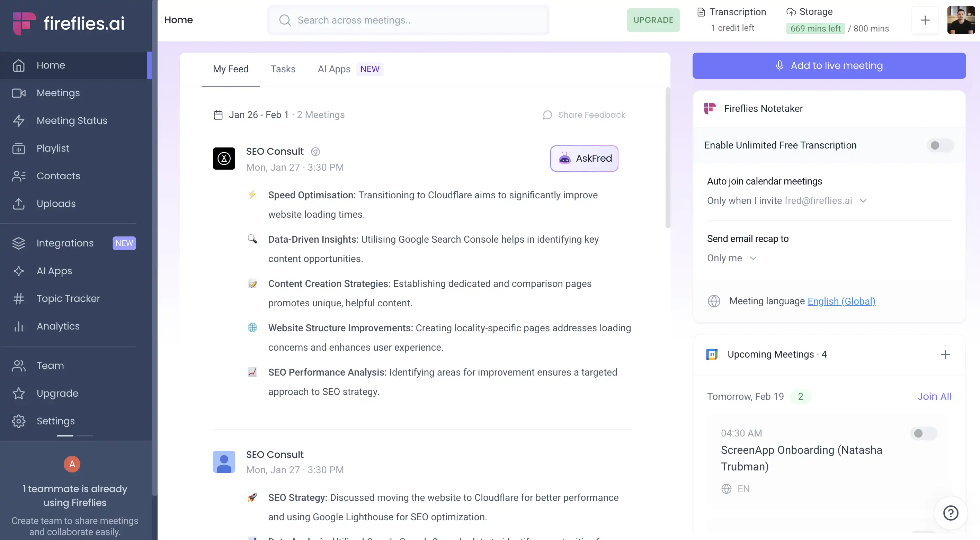Click the English (Global) language link
Image resolution: width=980 pixels, height=540 pixels.
(841, 301)
